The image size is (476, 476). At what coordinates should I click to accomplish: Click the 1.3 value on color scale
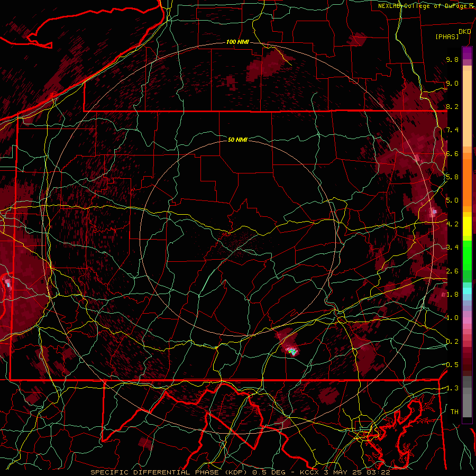[x=452, y=388]
